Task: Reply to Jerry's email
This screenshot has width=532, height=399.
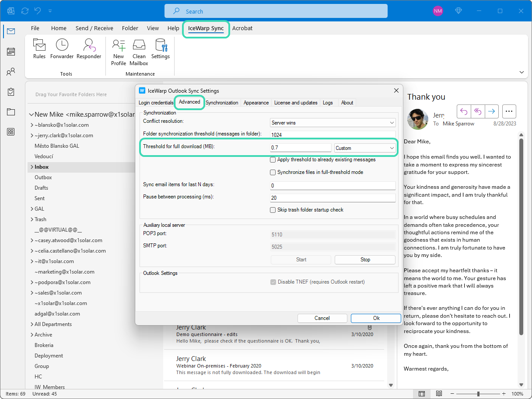Action: click(464, 111)
